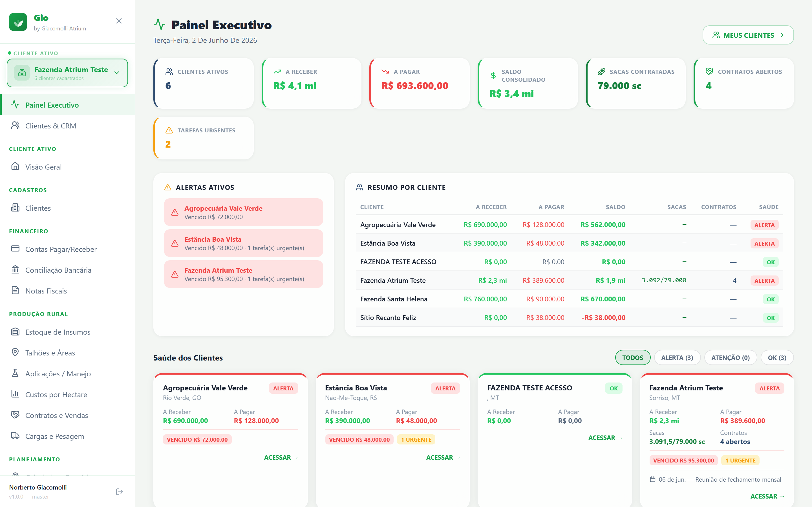Click the Gio leaf logo icon
812x507 pixels.
18,22
